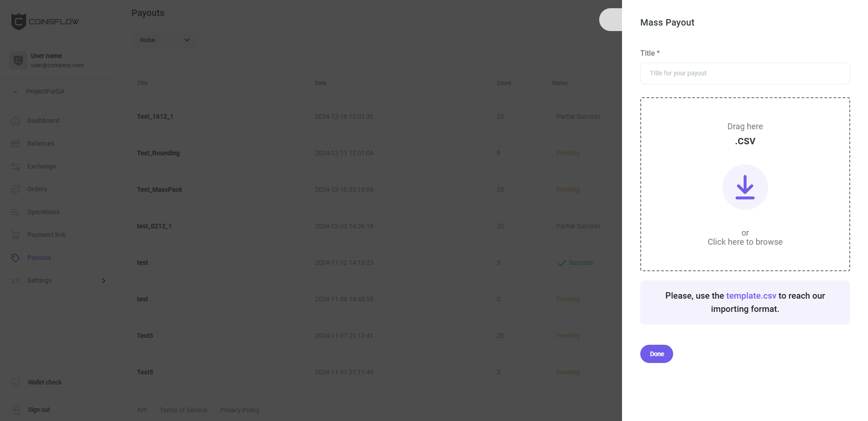Click the CSV drag-and-drop upload area
Screen dimensions: 868x421
coord(745,184)
